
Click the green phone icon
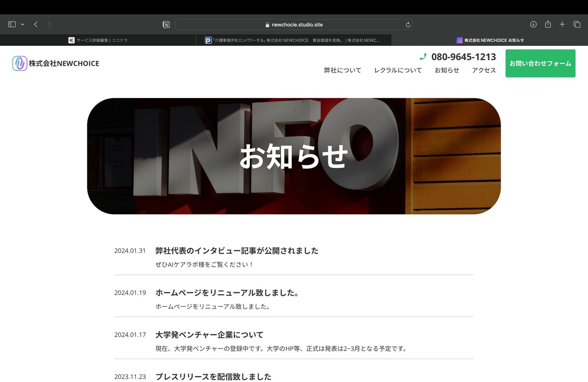click(x=423, y=57)
